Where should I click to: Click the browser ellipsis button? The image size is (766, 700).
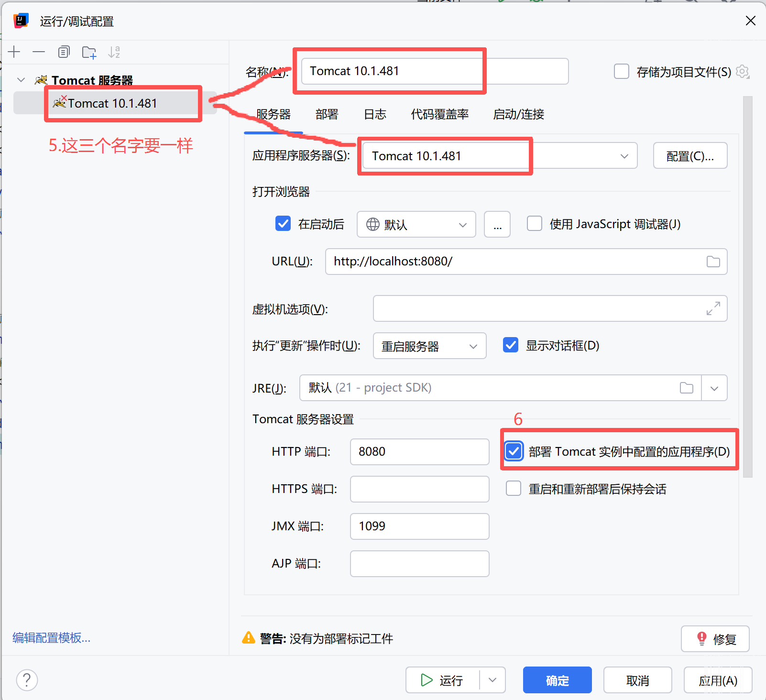point(497,224)
